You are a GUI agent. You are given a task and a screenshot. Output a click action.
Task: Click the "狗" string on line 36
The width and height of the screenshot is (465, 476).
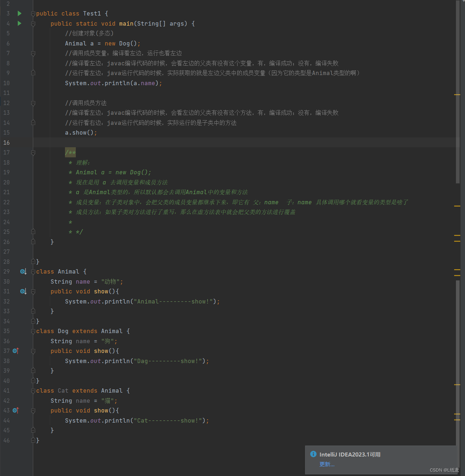pos(108,341)
